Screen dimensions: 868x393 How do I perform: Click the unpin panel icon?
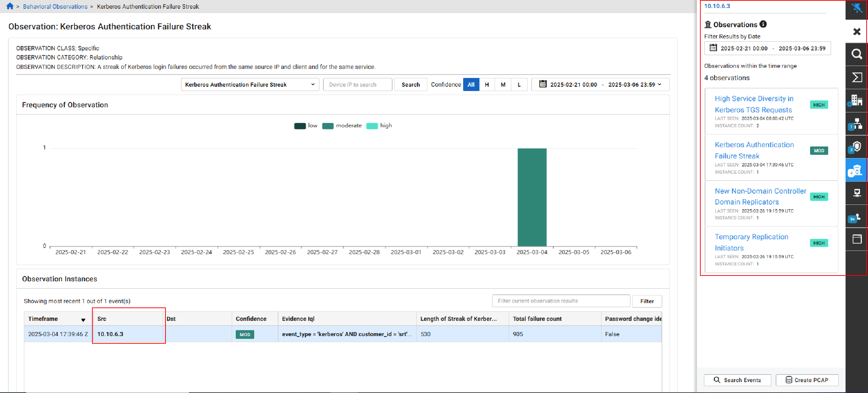point(857,8)
